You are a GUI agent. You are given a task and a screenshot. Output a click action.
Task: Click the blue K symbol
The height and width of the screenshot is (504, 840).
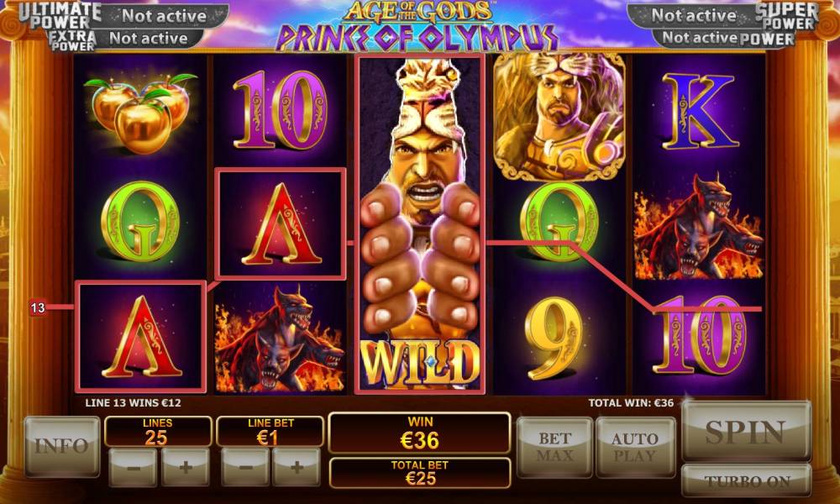pyautogui.click(x=698, y=112)
